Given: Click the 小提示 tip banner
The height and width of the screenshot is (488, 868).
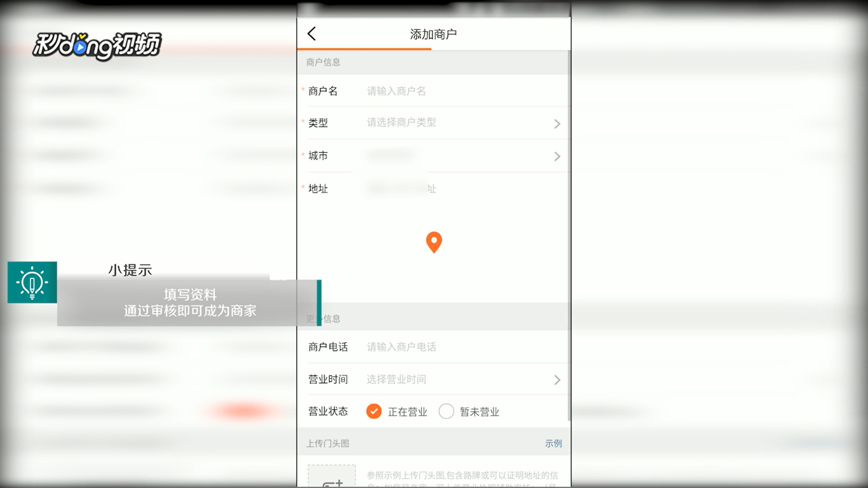Looking at the screenshot, I should click(x=131, y=269).
